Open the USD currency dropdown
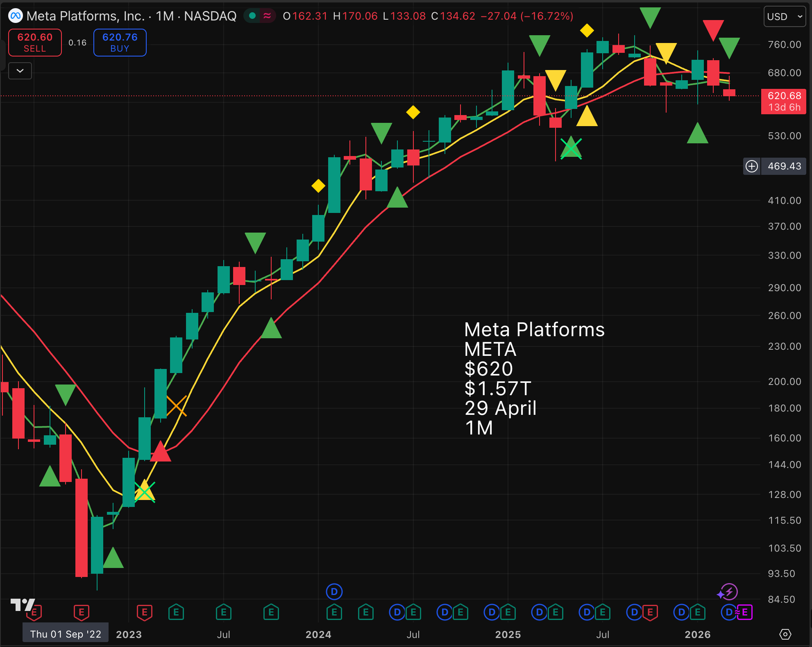Screen dimensions: 812x647 point(784,17)
